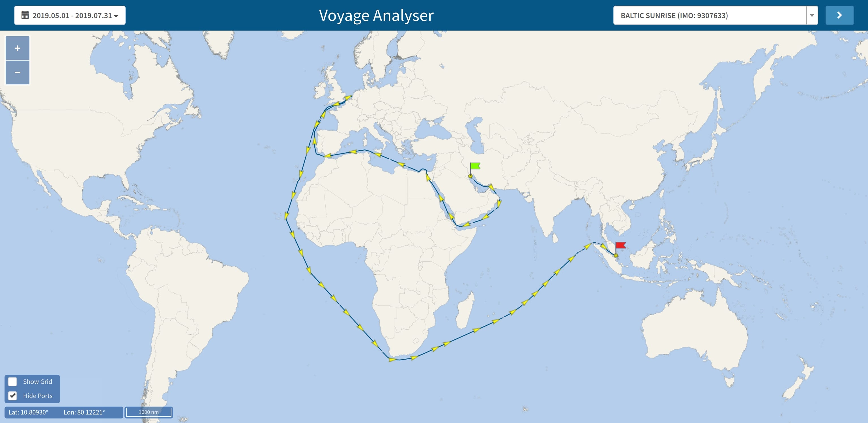Click the forward navigation blue button
The width and height of the screenshot is (868, 423).
tap(840, 15)
